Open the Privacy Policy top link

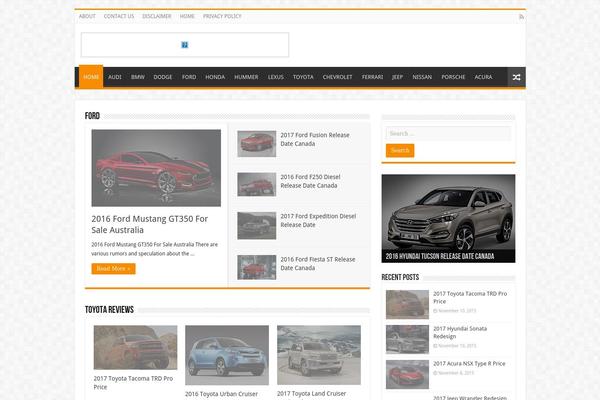pyautogui.click(x=222, y=16)
